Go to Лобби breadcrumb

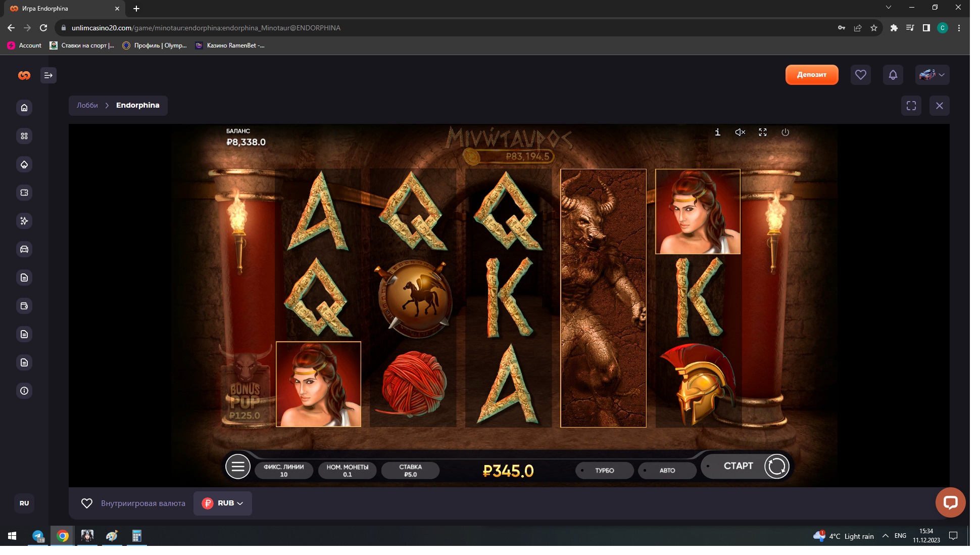tap(87, 106)
